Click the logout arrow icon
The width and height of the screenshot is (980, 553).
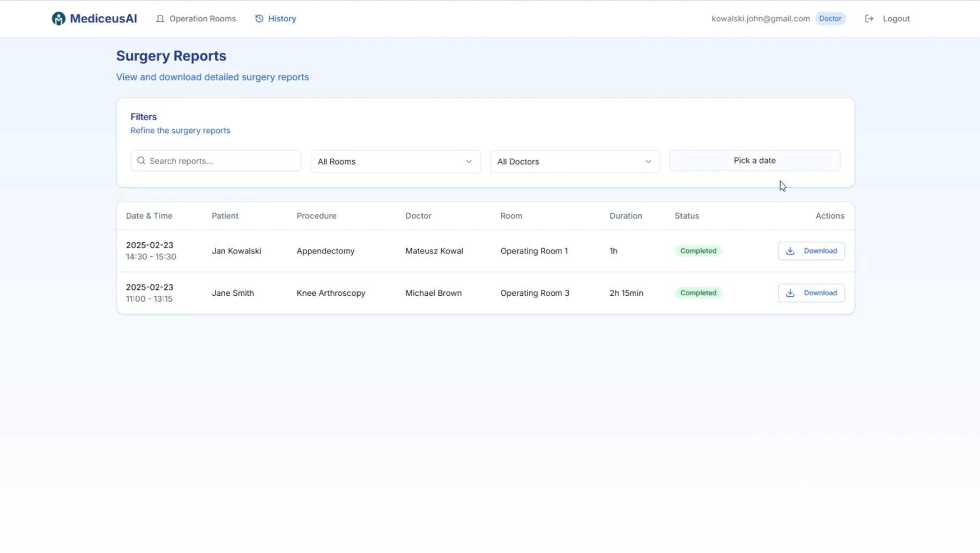[x=869, y=19]
